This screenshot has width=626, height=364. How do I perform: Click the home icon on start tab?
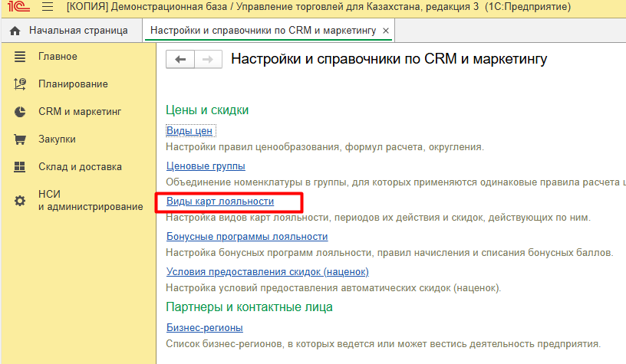click(15, 31)
